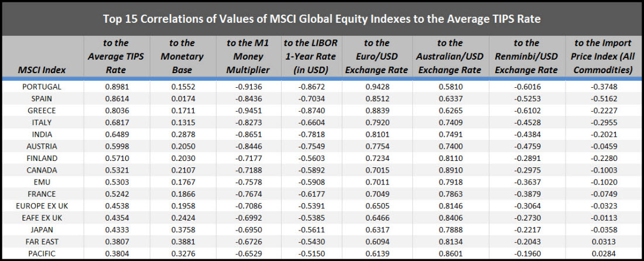Viewport: 644px width, 261px height.
Task: Click France's Euro/USD value 0.7049
Action: [x=377, y=194]
